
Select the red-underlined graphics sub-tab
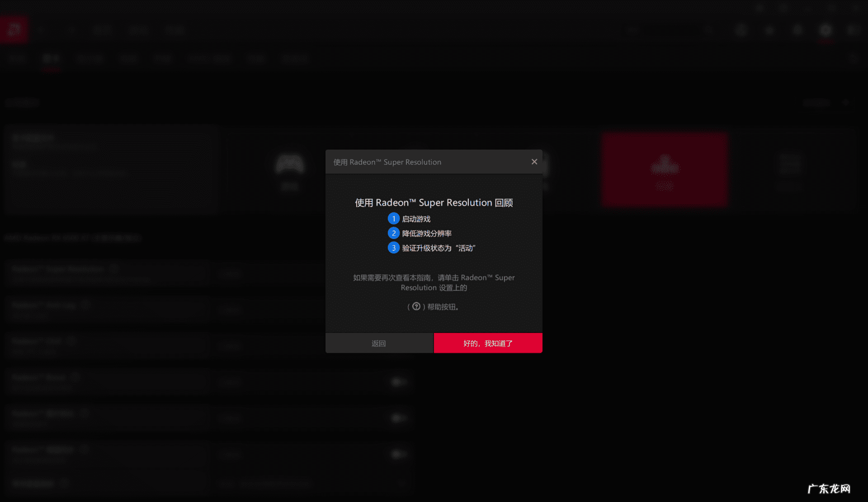click(51, 59)
